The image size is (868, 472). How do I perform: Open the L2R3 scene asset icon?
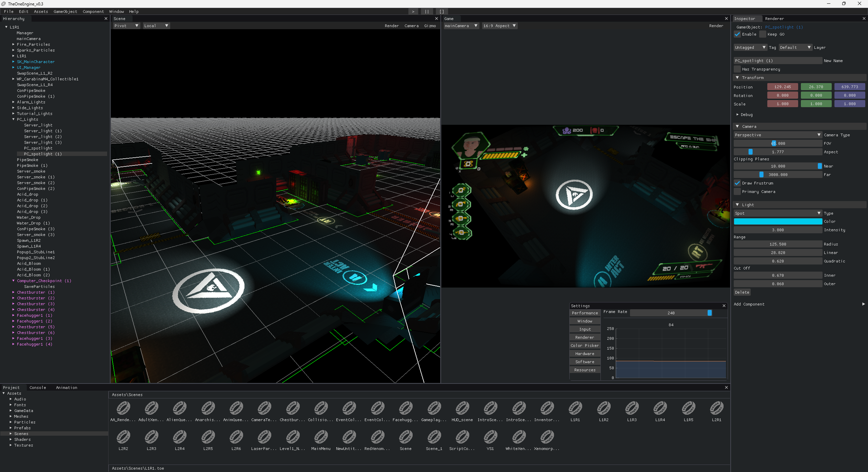[151, 437]
